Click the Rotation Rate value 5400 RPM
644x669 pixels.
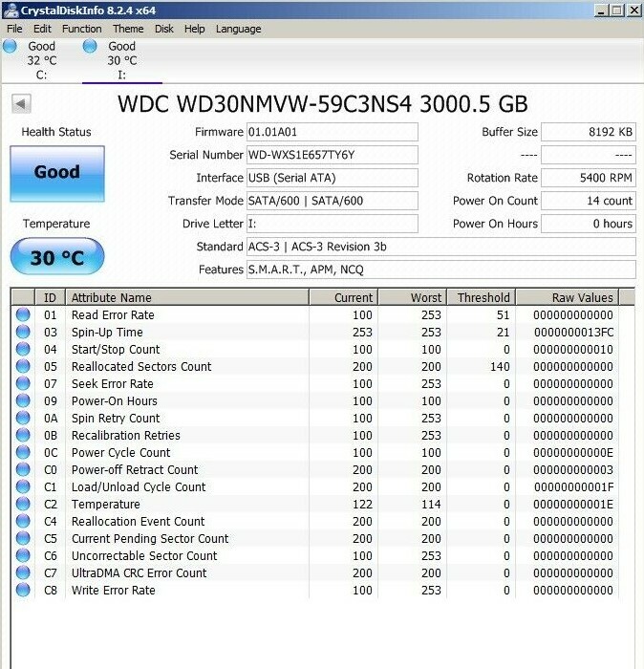[589, 178]
